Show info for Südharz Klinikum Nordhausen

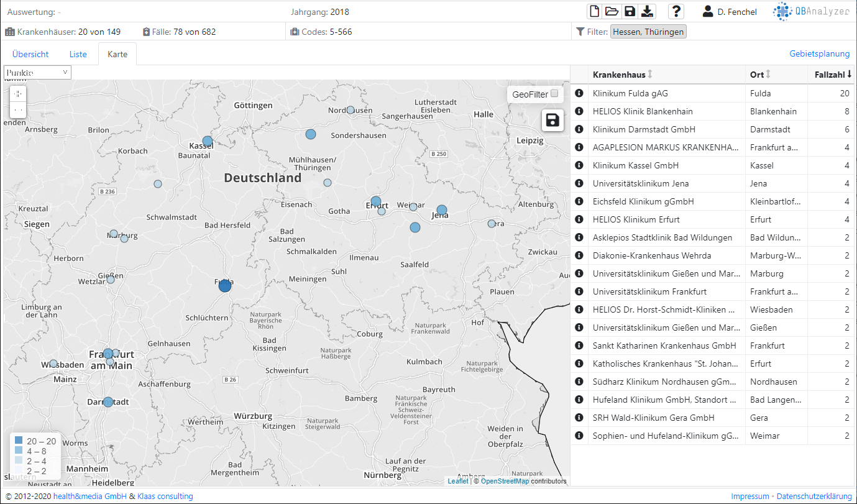579,382
